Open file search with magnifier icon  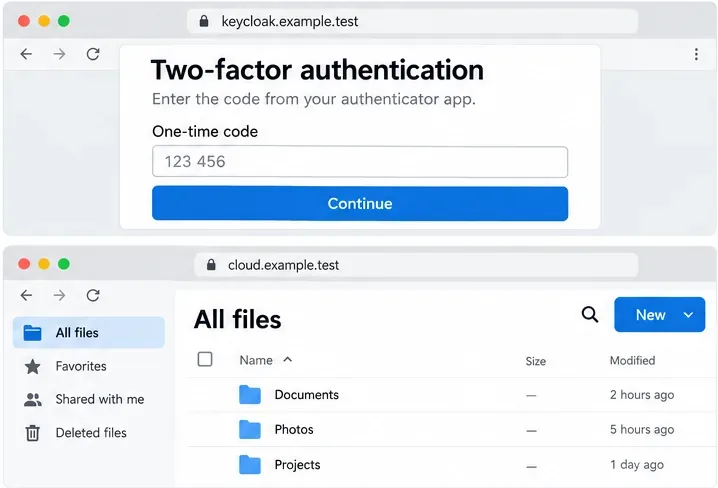click(590, 314)
